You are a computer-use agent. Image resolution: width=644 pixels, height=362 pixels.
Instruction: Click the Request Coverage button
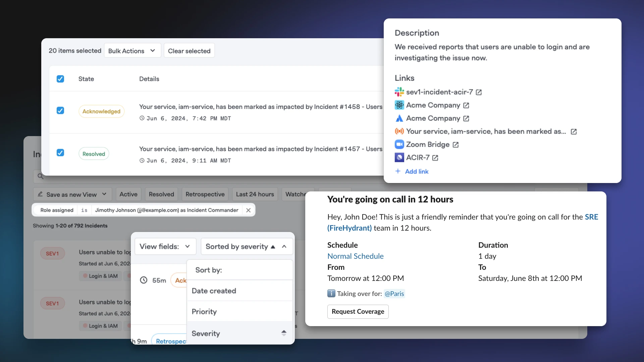358,311
